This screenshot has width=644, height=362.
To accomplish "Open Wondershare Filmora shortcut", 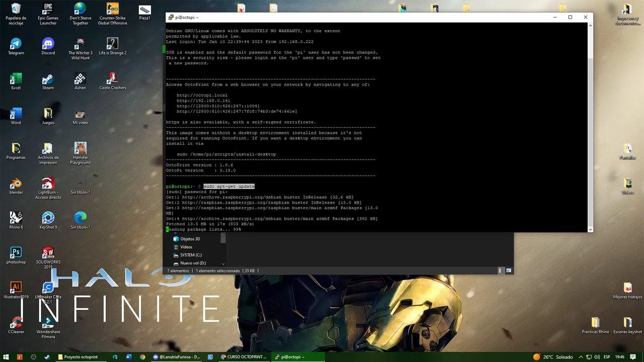I will (x=48, y=328).
